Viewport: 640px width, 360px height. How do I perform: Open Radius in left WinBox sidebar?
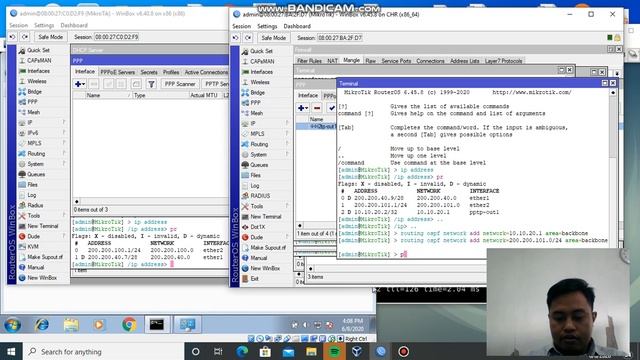coord(35,205)
